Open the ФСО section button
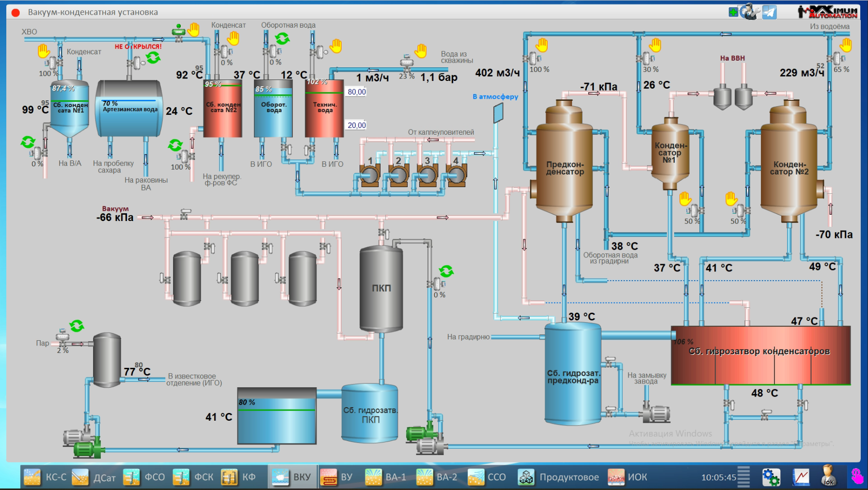The width and height of the screenshot is (868, 490). coord(144,477)
